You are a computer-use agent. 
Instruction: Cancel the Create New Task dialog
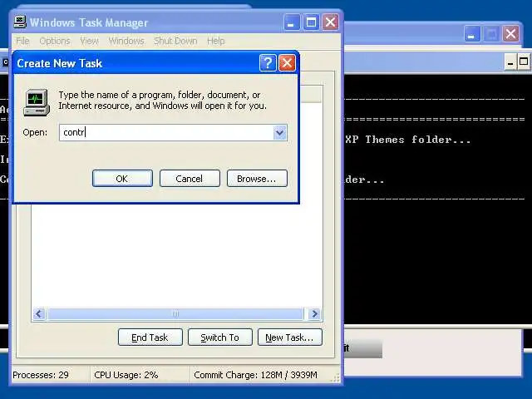(x=190, y=179)
